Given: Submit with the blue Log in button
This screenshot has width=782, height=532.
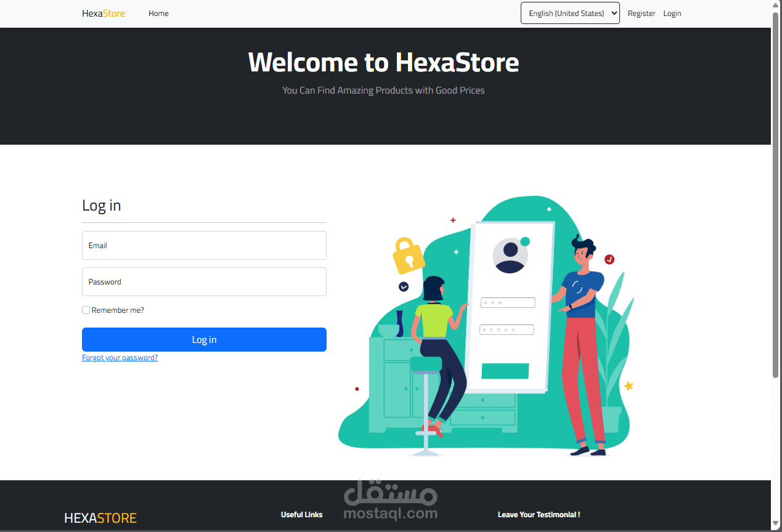Looking at the screenshot, I should pos(204,339).
